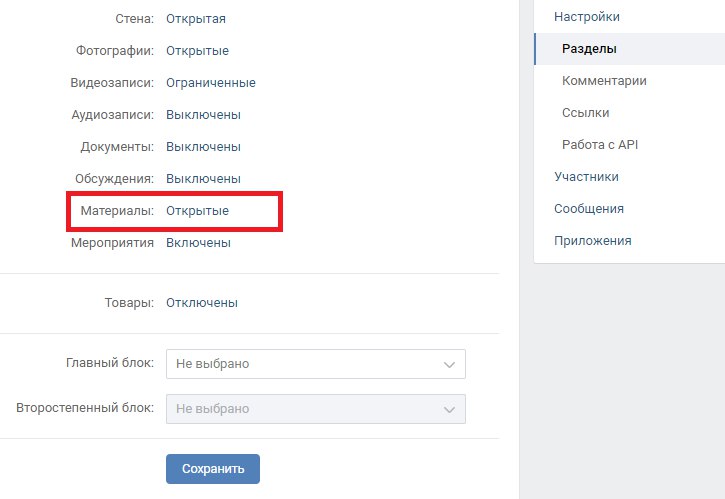725x499 pixels.
Task: Click chevron arrow of Второстепенный блок
Action: 449,409
